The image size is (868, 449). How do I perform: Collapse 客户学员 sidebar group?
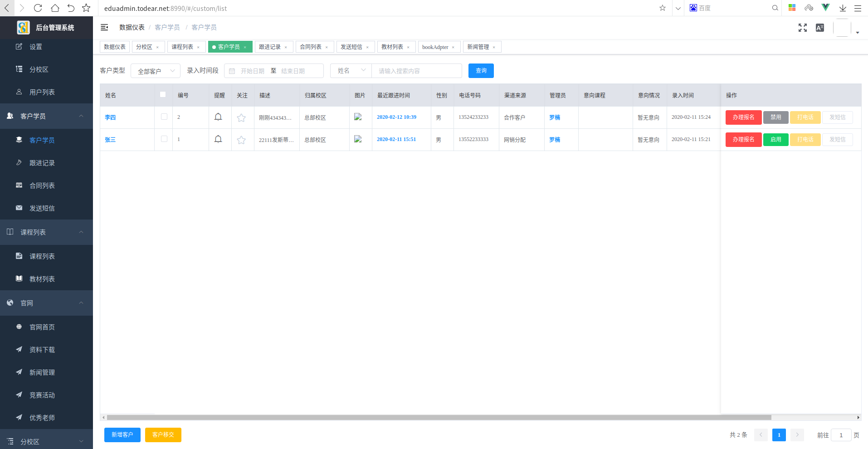point(46,116)
